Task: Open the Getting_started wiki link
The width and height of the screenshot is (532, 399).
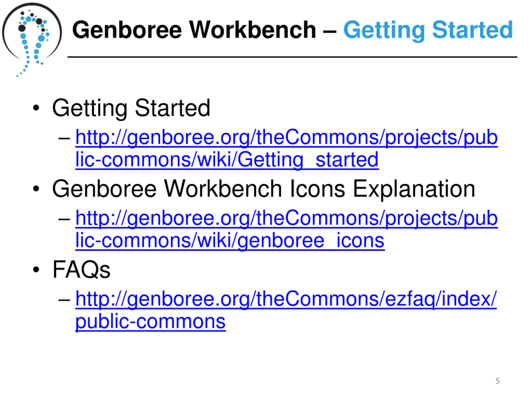Action: (x=286, y=148)
